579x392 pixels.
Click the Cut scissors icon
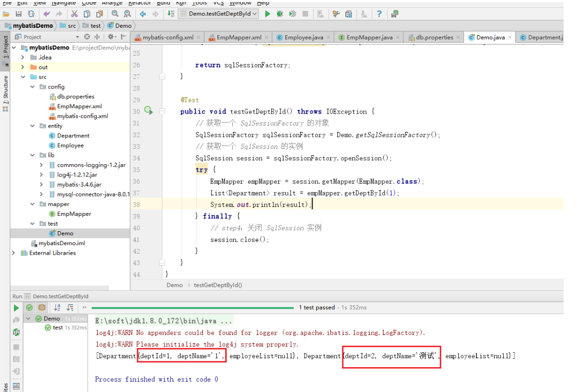coord(74,14)
